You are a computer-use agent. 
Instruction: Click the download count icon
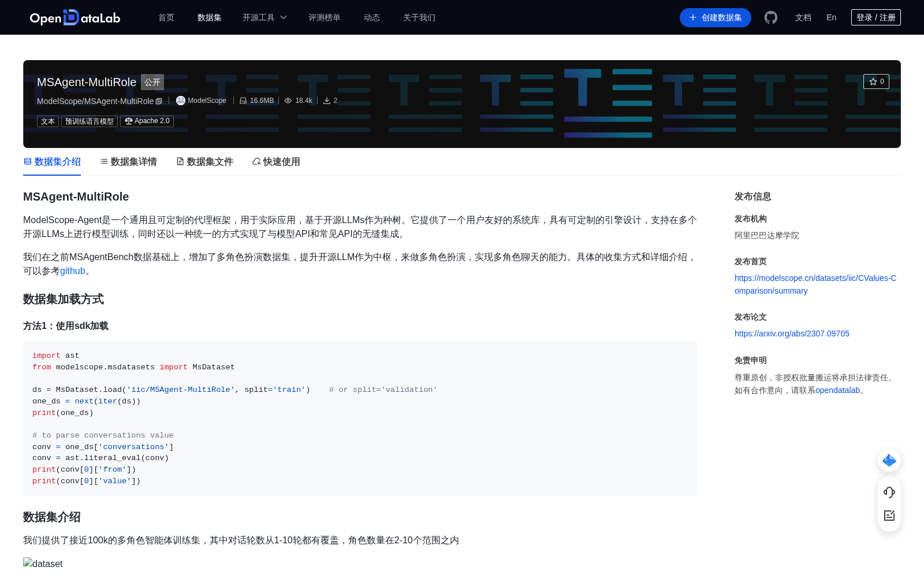coord(327,101)
